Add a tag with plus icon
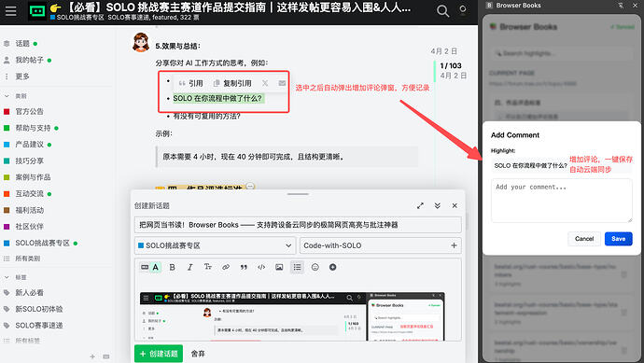The image size is (644, 363). point(454,245)
